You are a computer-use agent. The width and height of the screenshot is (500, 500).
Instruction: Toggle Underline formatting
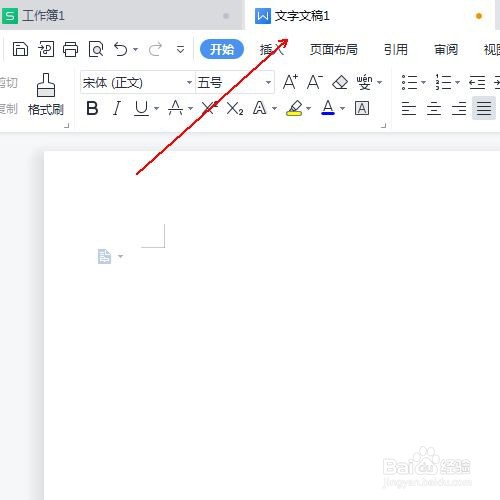coord(141,108)
